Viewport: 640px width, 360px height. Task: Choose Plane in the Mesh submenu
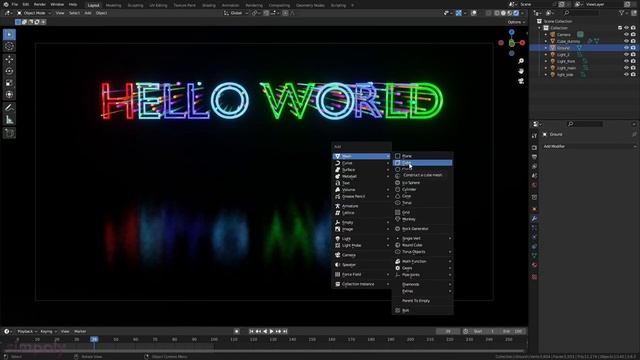click(x=422, y=156)
